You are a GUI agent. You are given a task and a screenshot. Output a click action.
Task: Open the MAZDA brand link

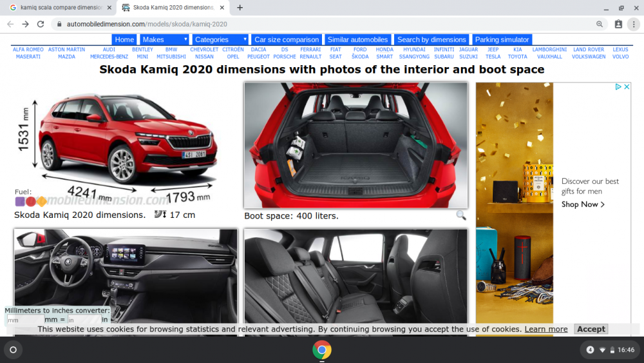pyautogui.click(x=66, y=57)
